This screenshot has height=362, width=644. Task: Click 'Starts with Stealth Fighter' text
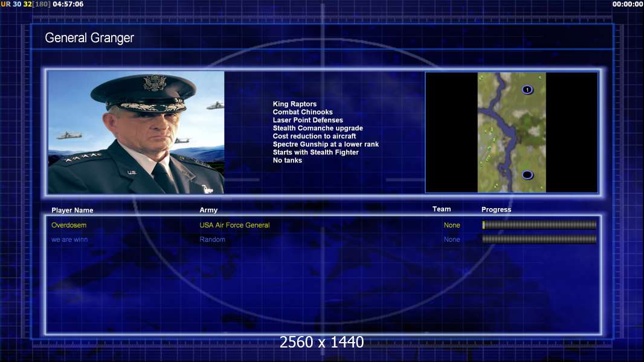(x=315, y=152)
